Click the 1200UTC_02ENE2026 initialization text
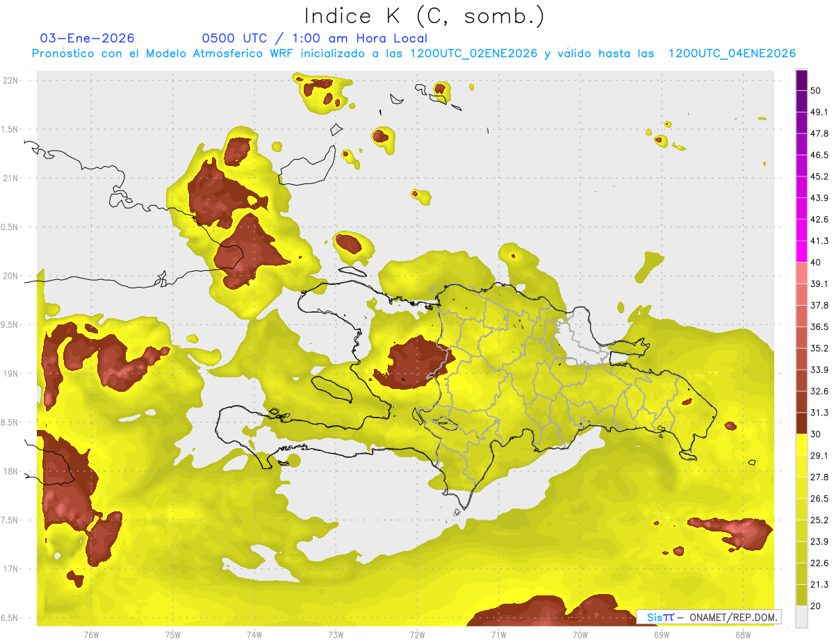 pos(474,53)
